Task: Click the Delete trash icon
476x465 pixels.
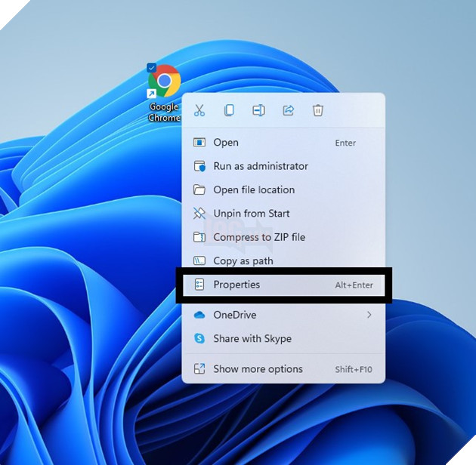Action: [318, 110]
